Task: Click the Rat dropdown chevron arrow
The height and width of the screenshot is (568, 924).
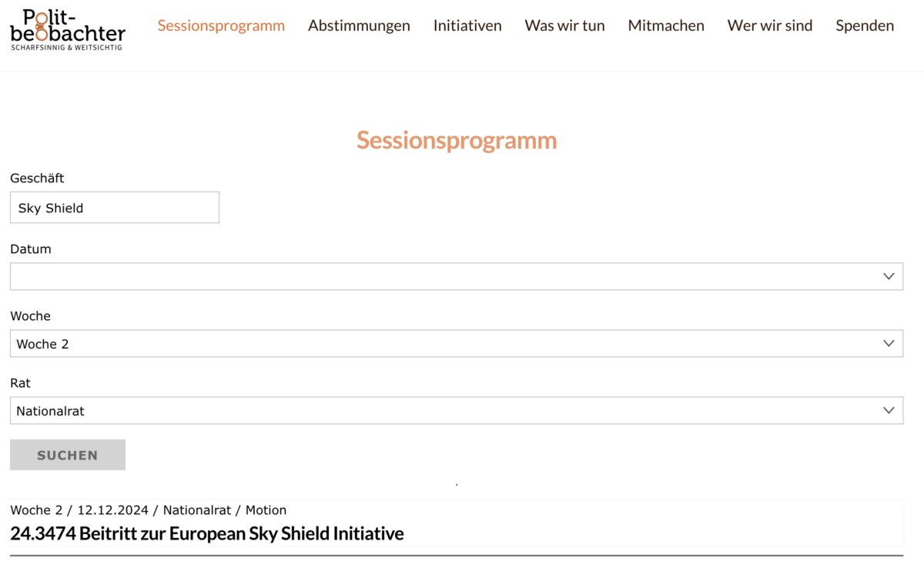Action: pos(889,410)
